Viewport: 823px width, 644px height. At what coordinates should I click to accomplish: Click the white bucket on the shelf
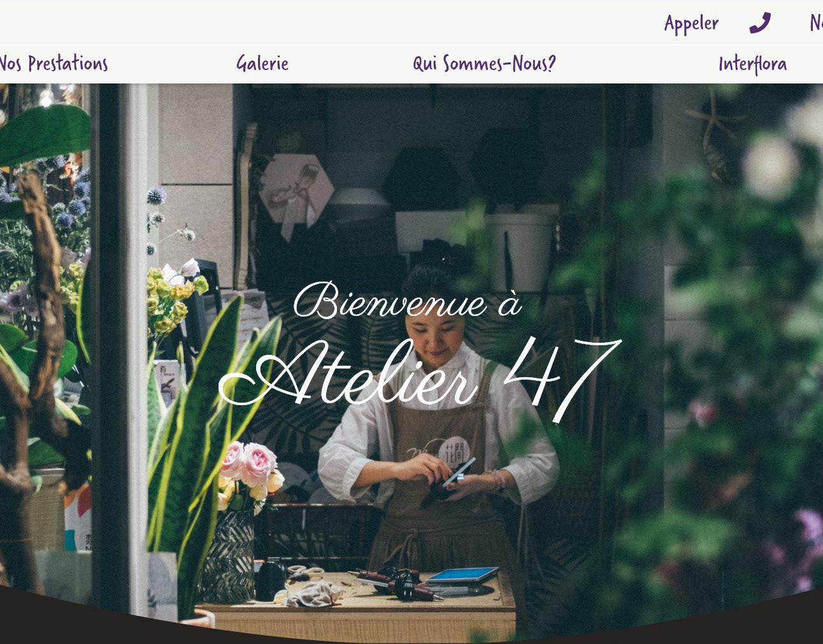[x=520, y=252]
